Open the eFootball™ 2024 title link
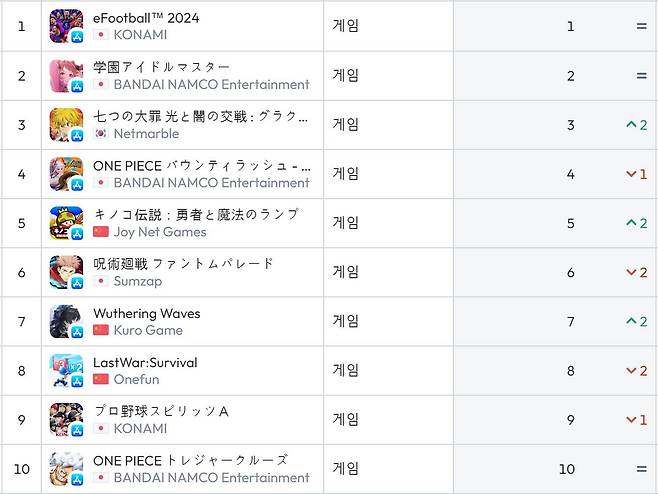 tap(146, 18)
